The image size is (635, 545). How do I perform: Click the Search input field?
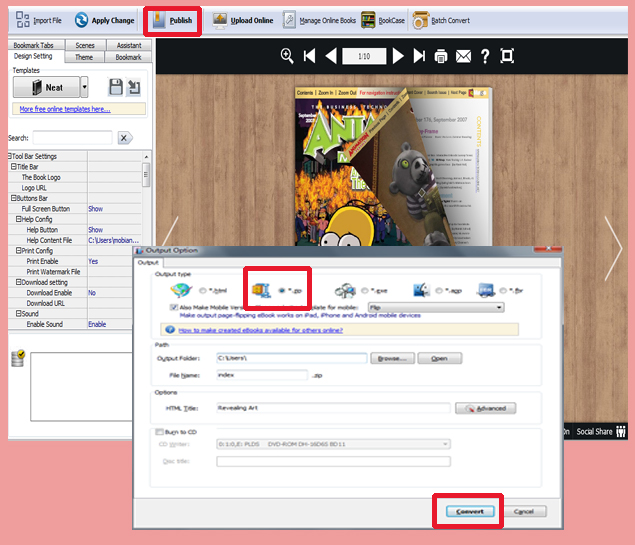(x=72, y=138)
